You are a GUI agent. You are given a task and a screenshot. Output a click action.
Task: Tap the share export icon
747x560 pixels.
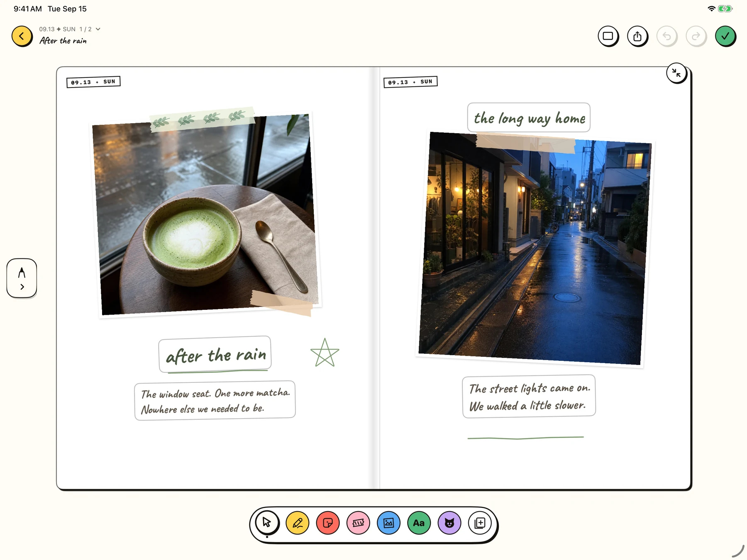coord(637,36)
